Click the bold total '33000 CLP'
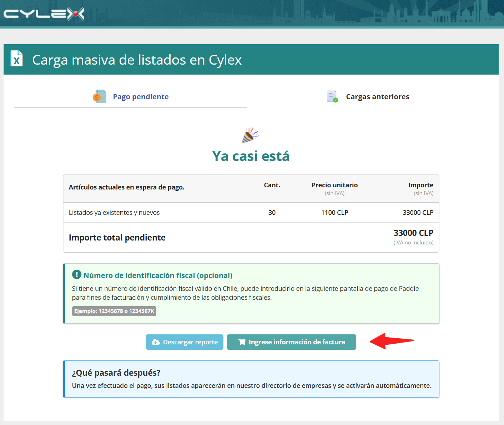 413,233
